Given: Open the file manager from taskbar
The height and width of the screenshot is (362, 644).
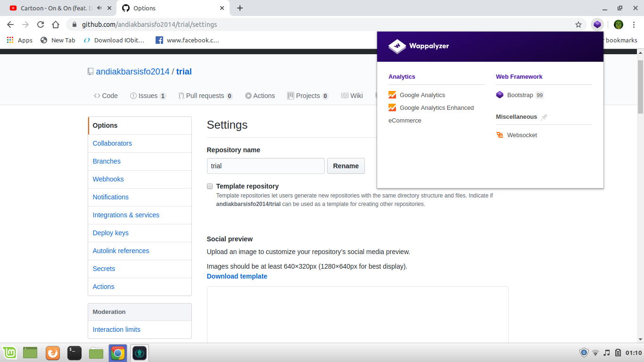Looking at the screenshot, I should click(x=96, y=353).
